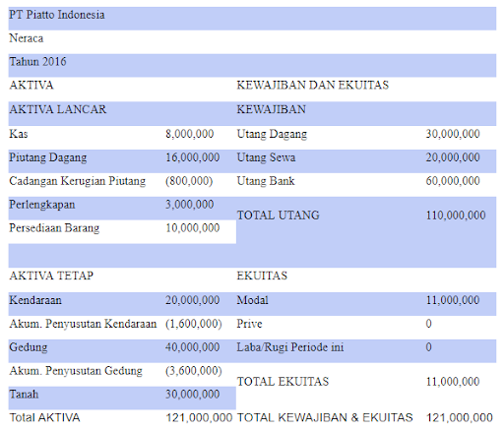Select the Prive value 0
This screenshot has width=504, height=430.
[x=429, y=324]
